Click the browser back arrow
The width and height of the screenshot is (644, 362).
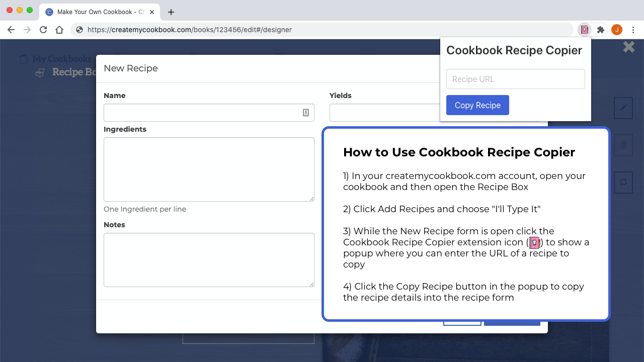tap(11, 29)
